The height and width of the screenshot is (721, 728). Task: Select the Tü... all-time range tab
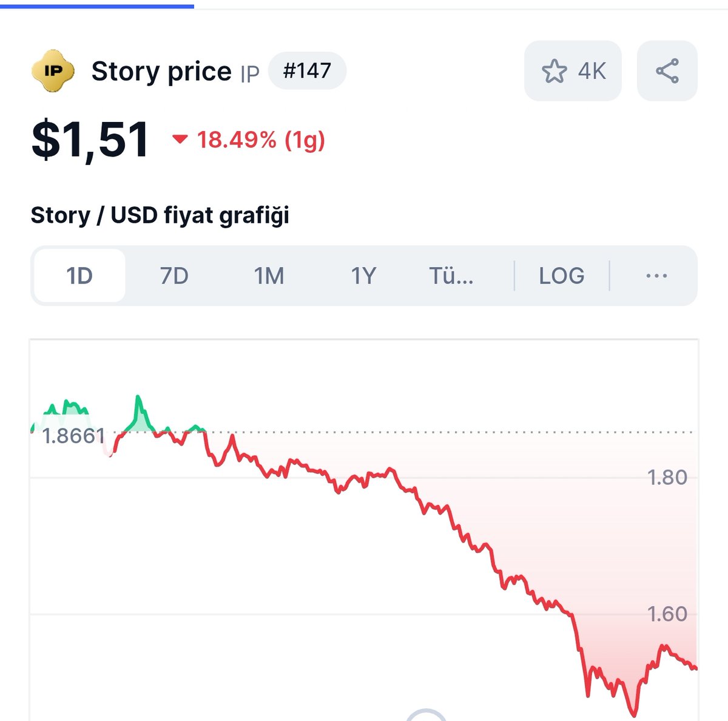451,276
